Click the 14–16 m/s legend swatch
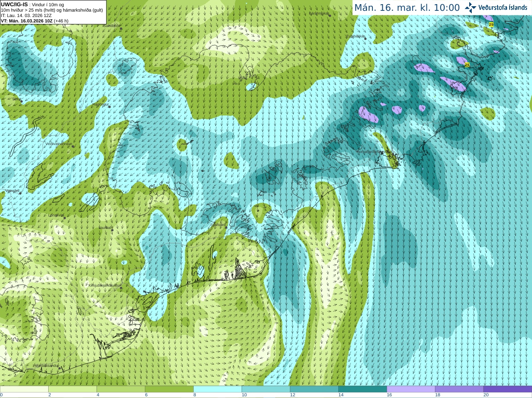 click(x=362, y=389)
